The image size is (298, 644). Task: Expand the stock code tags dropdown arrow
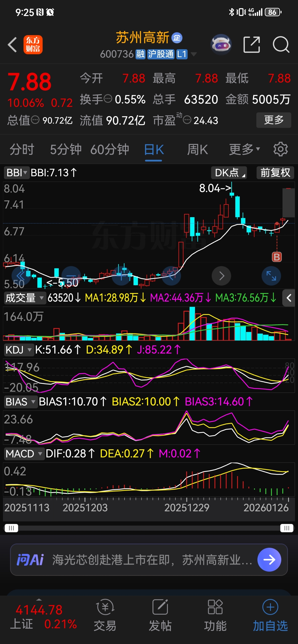click(194, 54)
